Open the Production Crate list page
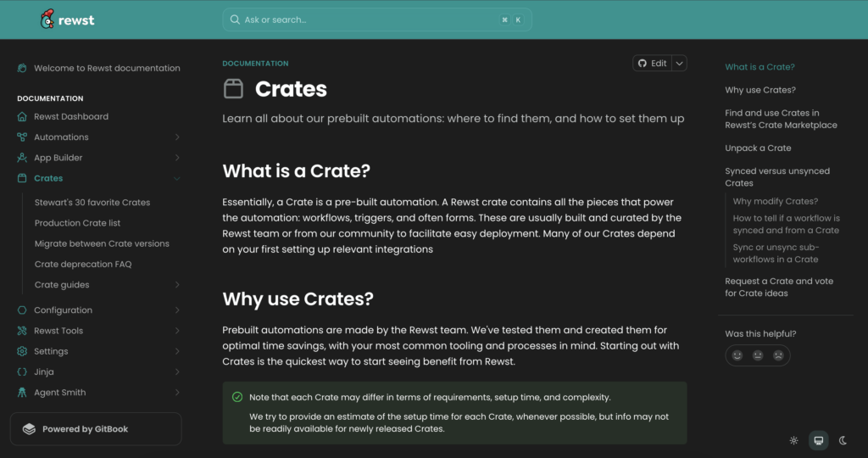This screenshot has width=868, height=458. (77, 223)
